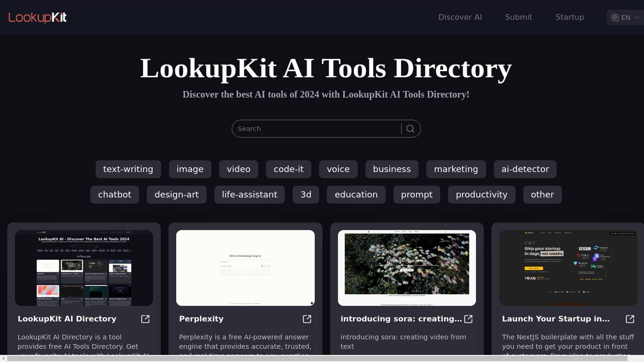Click the 'LookupKit AI Tools Directory' heading
Viewport: 644px width, 362px height.
pos(326,68)
